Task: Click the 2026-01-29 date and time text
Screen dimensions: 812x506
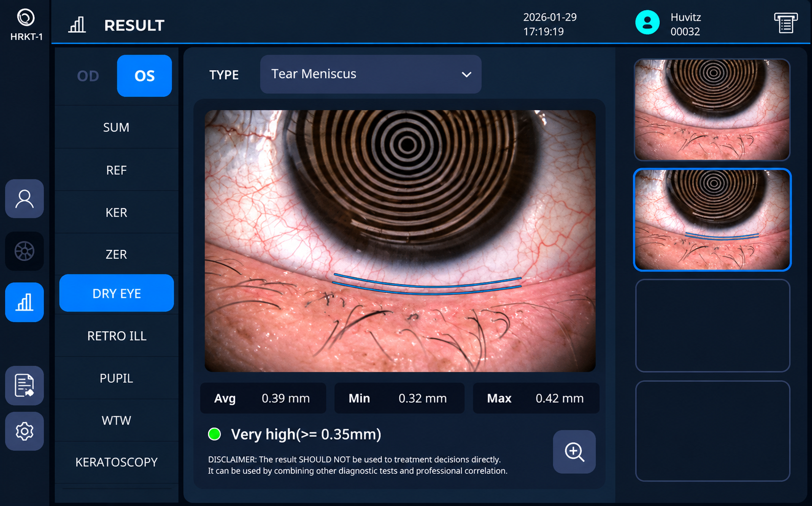Action: [550, 24]
